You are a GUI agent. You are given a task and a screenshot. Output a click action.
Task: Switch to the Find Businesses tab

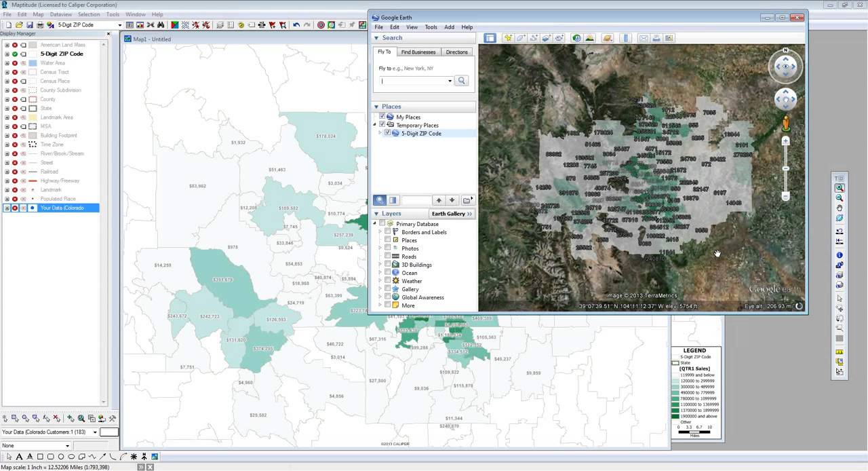418,52
